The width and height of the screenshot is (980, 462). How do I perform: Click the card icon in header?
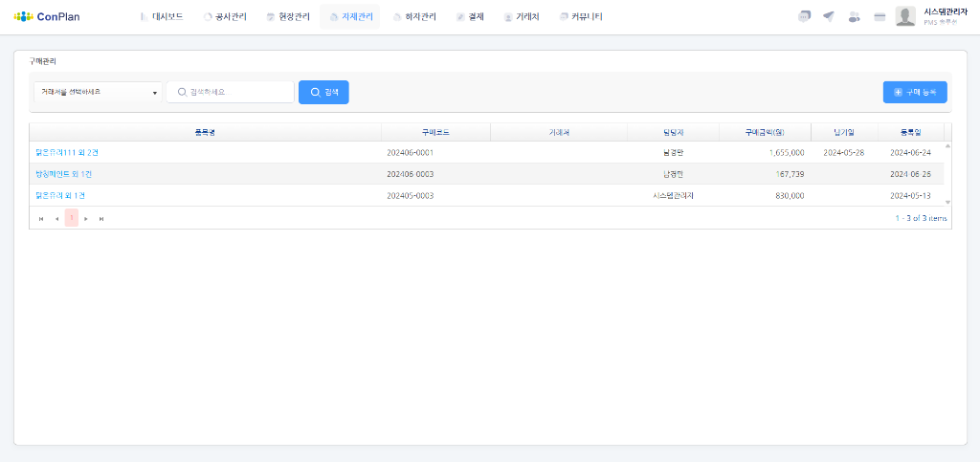tap(880, 17)
